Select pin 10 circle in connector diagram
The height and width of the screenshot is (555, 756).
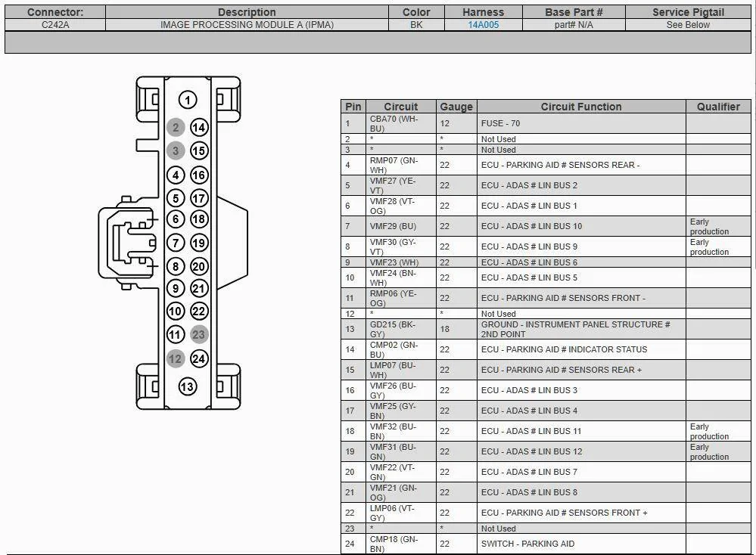point(176,312)
